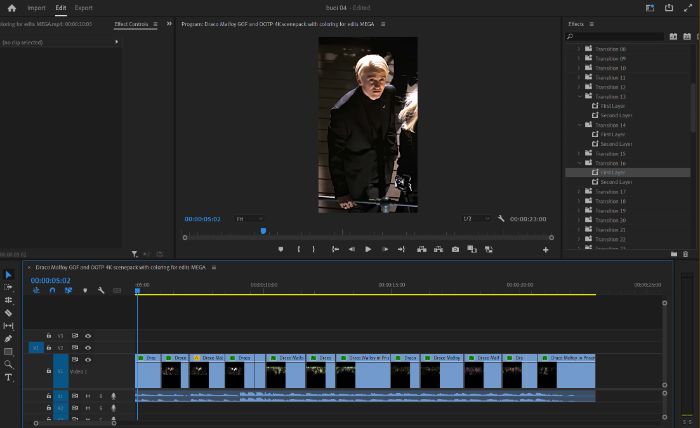The height and width of the screenshot is (428, 700).
Task: Click the Extract button in Program Monitor
Action: tap(438, 249)
